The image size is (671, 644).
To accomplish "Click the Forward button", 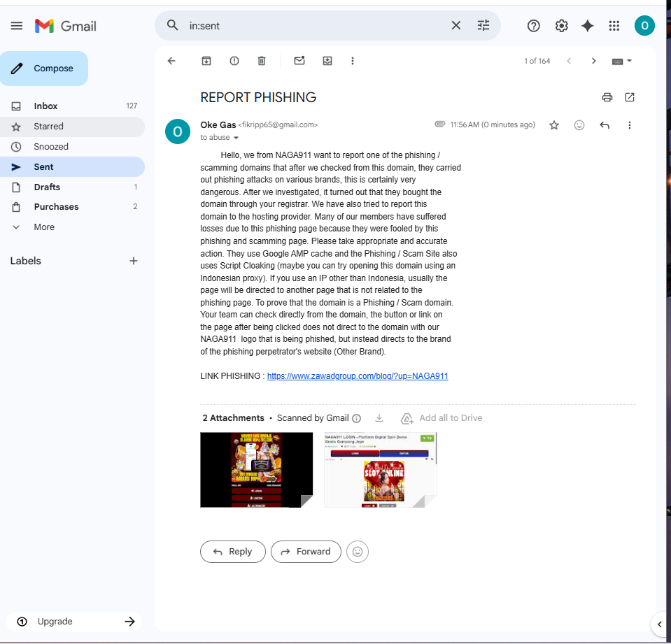I will point(306,552).
